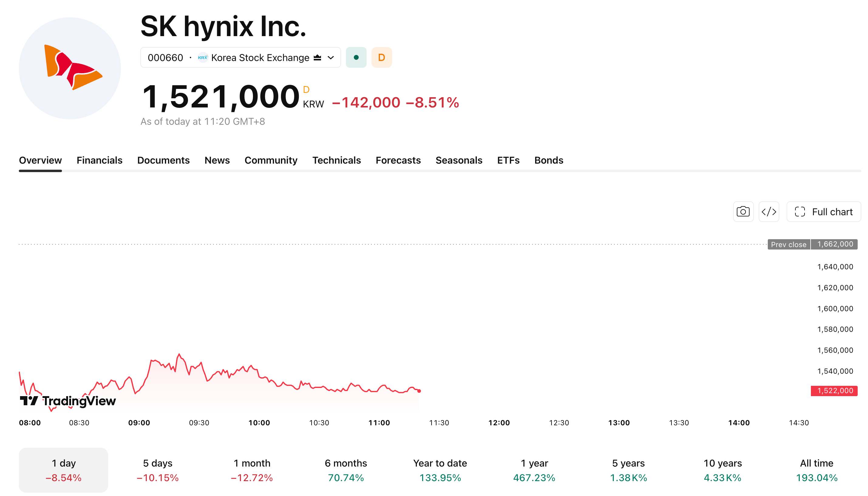
Task: Click the Prev close label on chart
Action: click(x=789, y=244)
